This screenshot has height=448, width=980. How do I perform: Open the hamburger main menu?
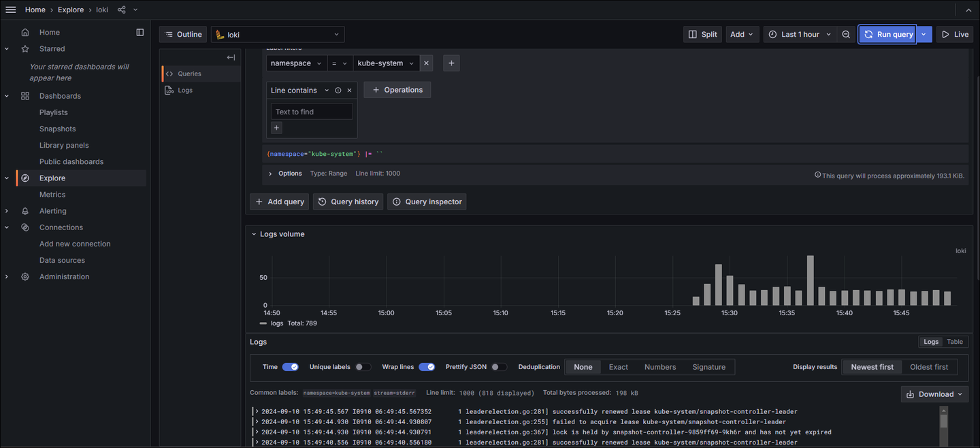pyautogui.click(x=11, y=10)
